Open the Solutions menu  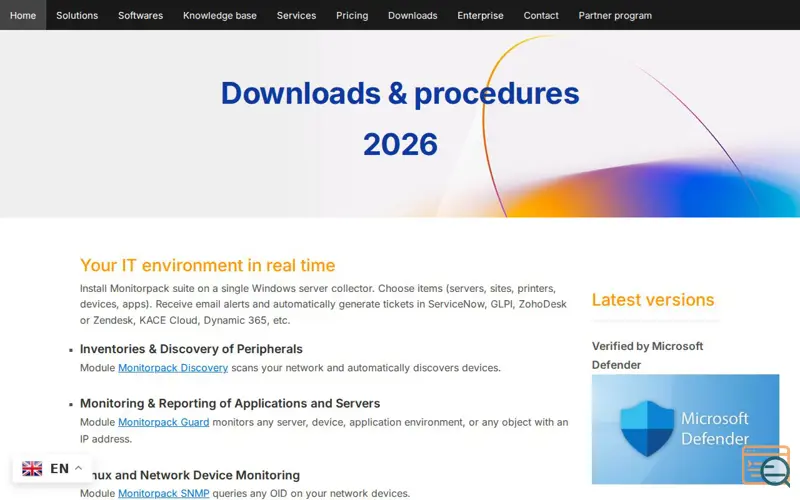(77, 15)
